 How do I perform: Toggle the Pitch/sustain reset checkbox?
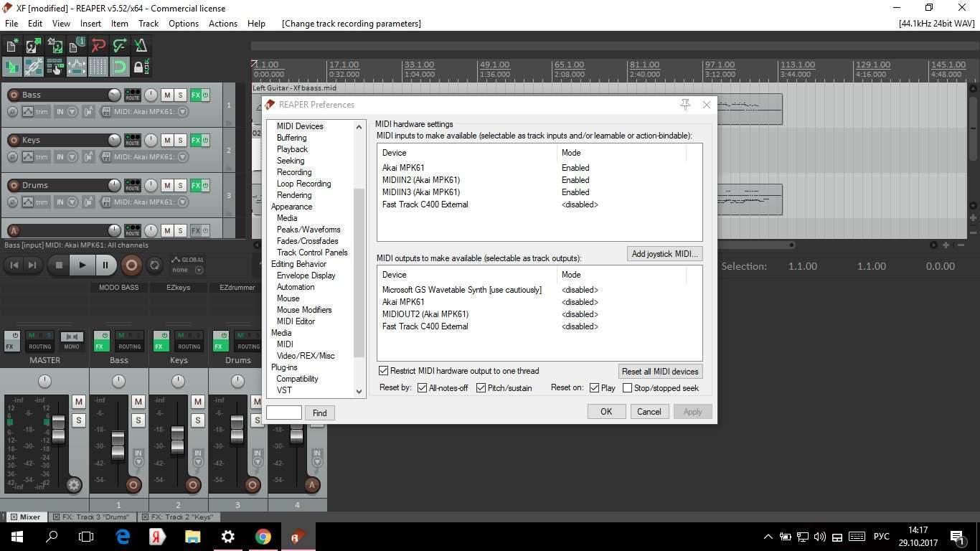(481, 388)
